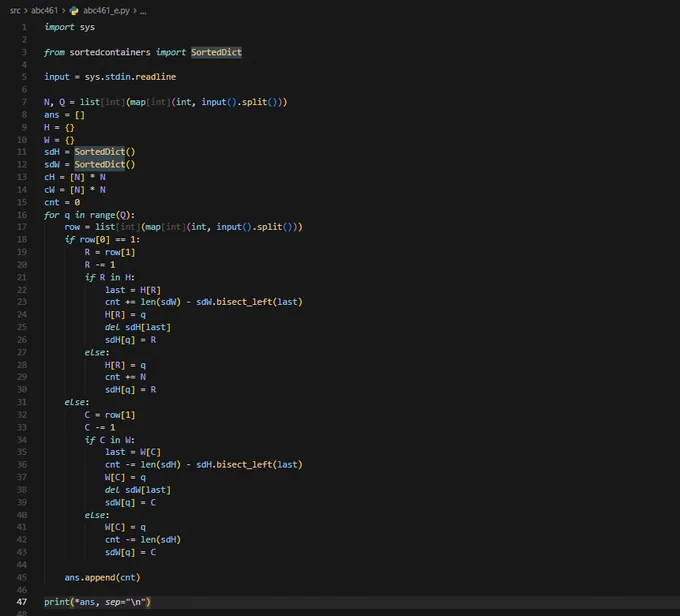Click line number 47 in gutter
This screenshot has width=680, height=616.
(x=22, y=602)
